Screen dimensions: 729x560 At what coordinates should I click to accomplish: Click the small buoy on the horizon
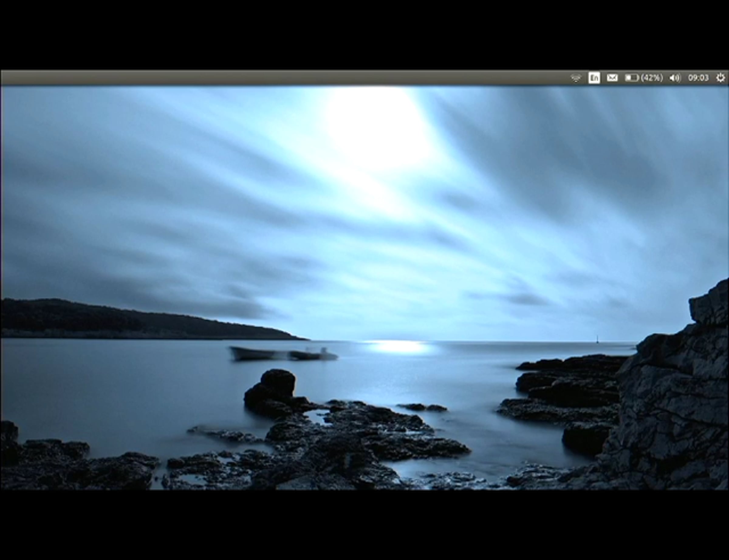(597, 340)
